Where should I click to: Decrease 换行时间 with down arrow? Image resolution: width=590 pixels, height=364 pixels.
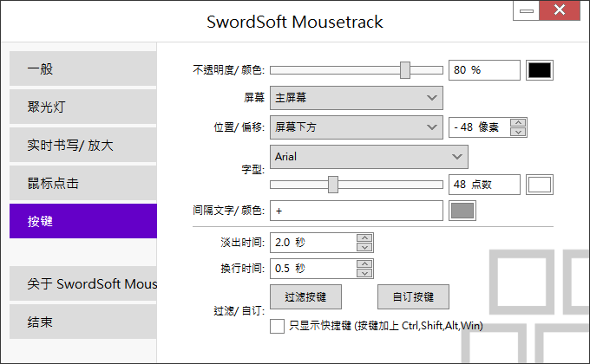[364, 273]
